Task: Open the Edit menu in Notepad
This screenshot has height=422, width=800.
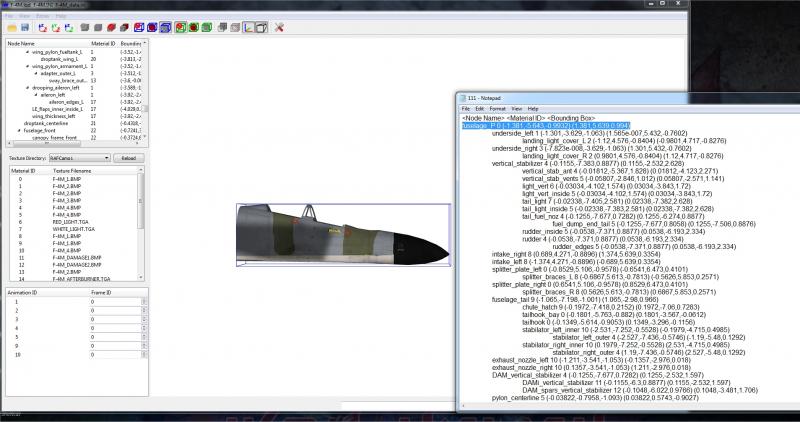Action: (480, 109)
